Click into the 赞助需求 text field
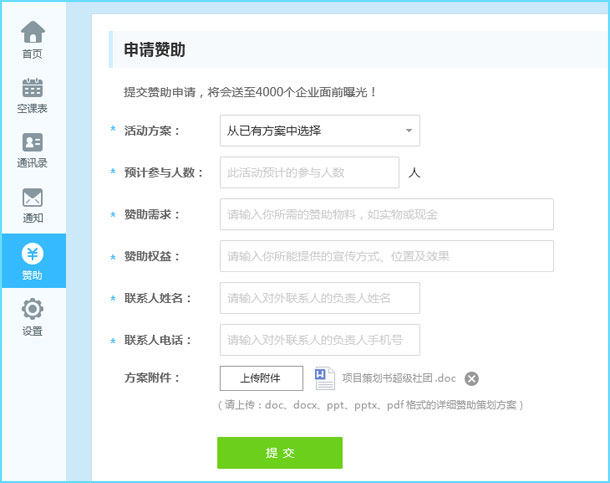Viewport: 610px width, 483px height. [x=386, y=214]
